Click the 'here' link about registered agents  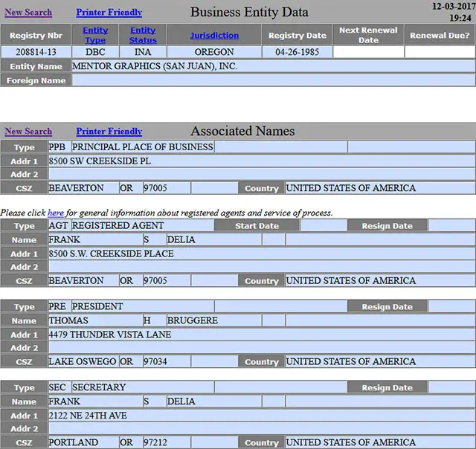[56, 213]
